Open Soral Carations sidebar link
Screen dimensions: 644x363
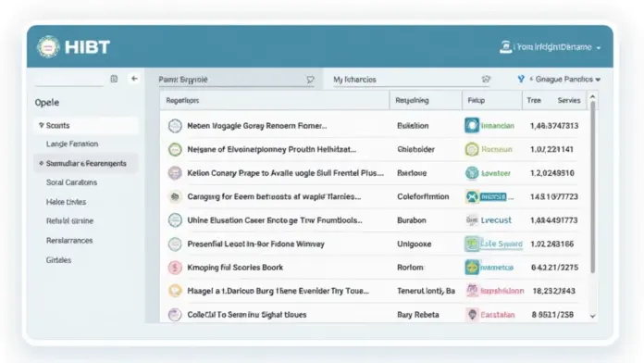[72, 182]
